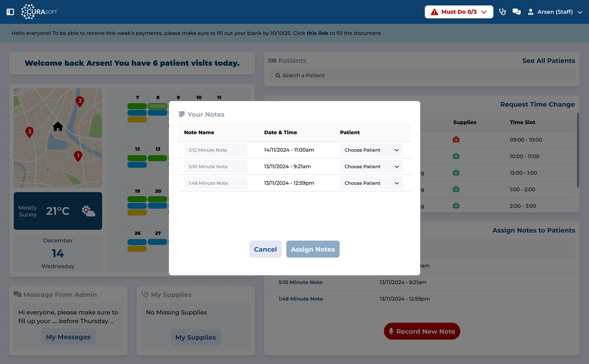Open the chat messages icon in header

(516, 12)
